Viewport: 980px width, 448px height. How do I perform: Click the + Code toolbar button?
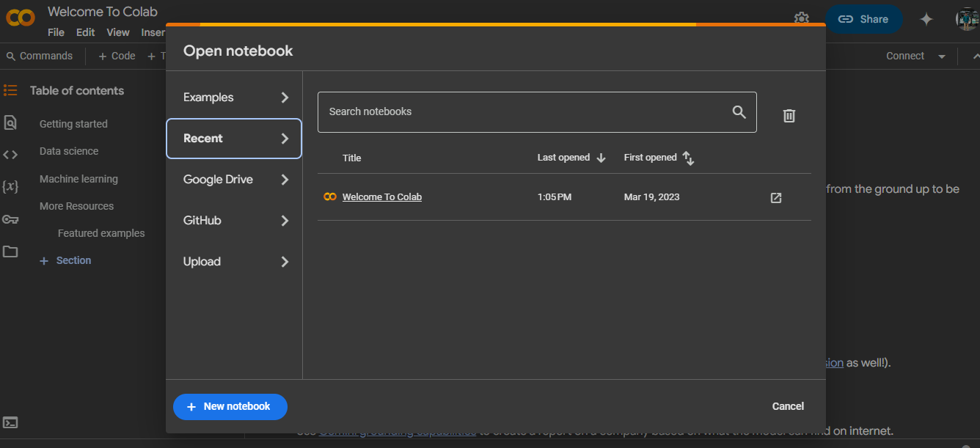coord(117,56)
